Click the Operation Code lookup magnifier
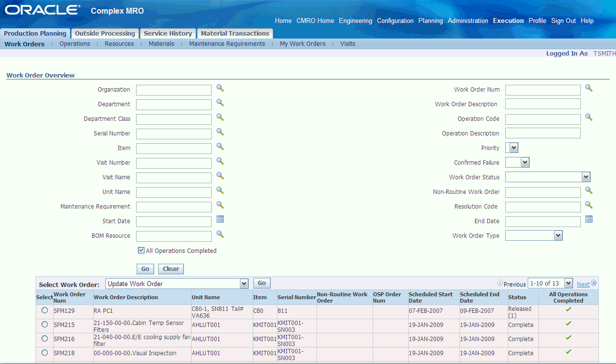This screenshot has width=616, height=364. pos(589,117)
